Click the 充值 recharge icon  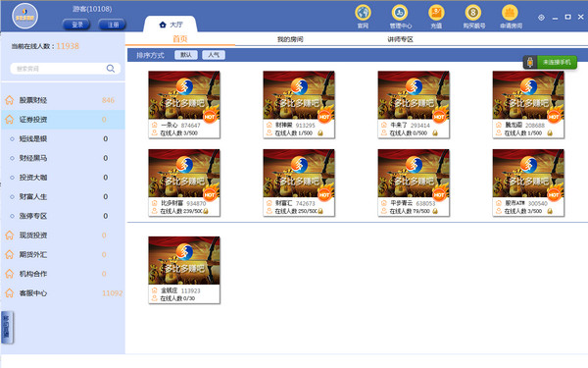436,13
